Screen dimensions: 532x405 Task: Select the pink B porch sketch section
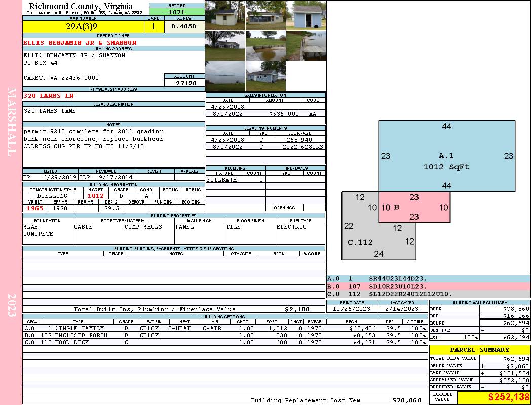pos(414,207)
